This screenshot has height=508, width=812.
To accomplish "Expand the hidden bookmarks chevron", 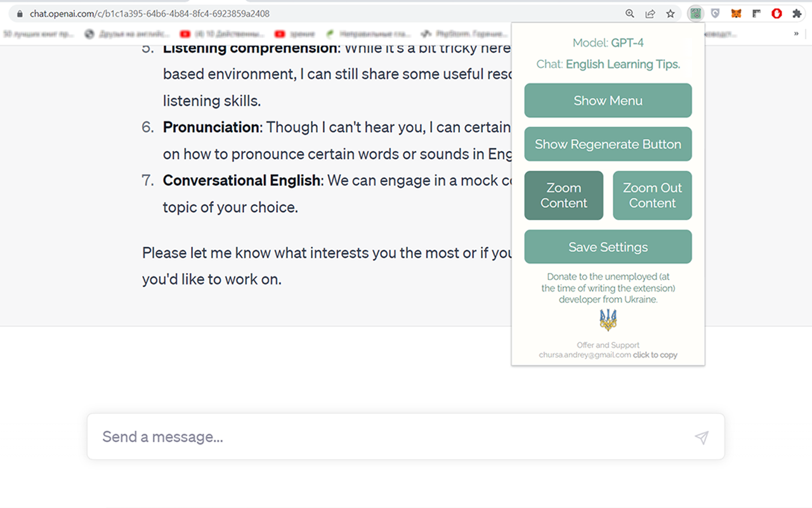I will click(x=796, y=34).
